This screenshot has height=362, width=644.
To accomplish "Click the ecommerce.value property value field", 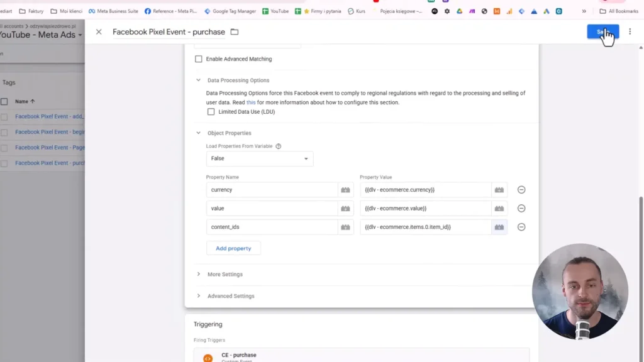I will tap(426, 208).
